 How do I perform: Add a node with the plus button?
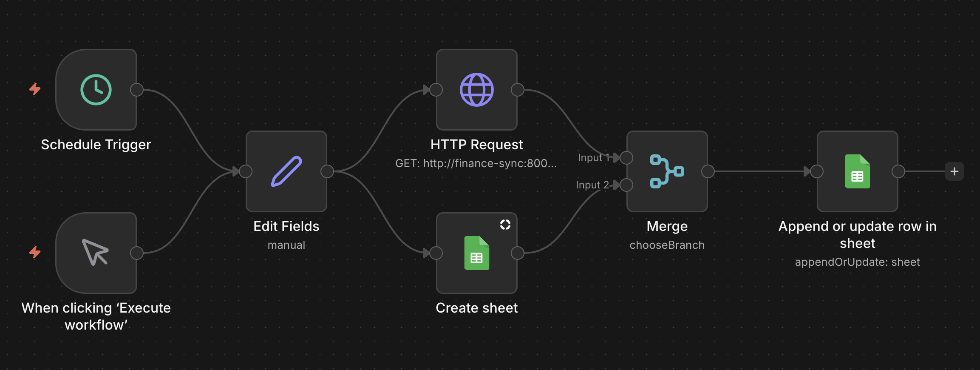click(955, 171)
